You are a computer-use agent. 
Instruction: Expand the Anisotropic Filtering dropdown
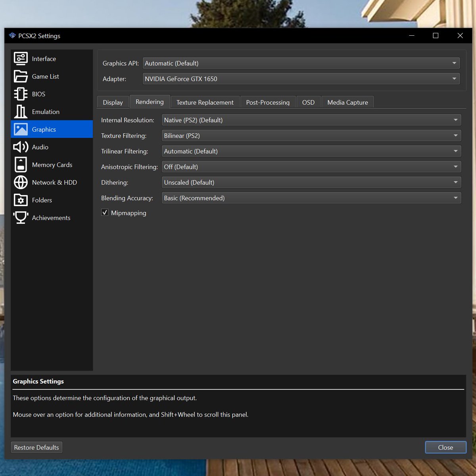[x=311, y=167]
